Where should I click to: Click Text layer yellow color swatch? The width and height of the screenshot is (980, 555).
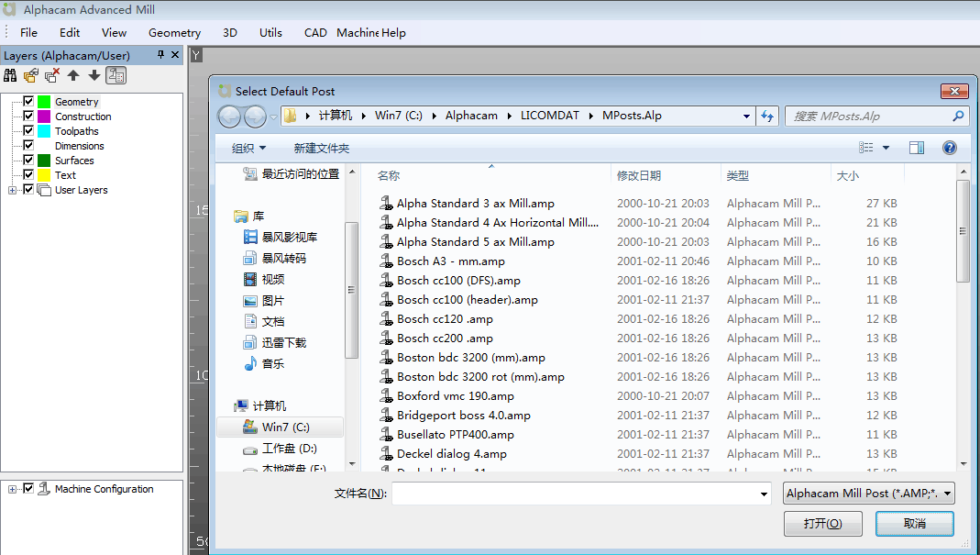[x=44, y=175]
